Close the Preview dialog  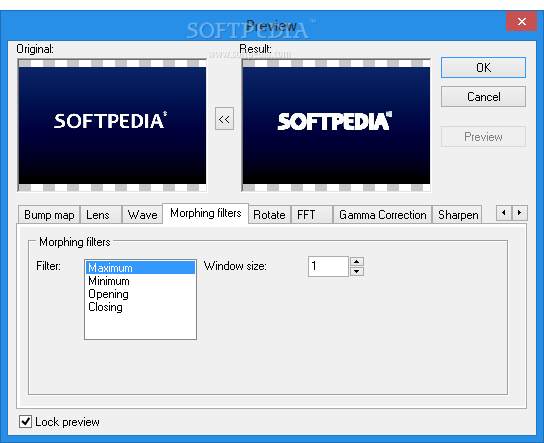point(521,22)
